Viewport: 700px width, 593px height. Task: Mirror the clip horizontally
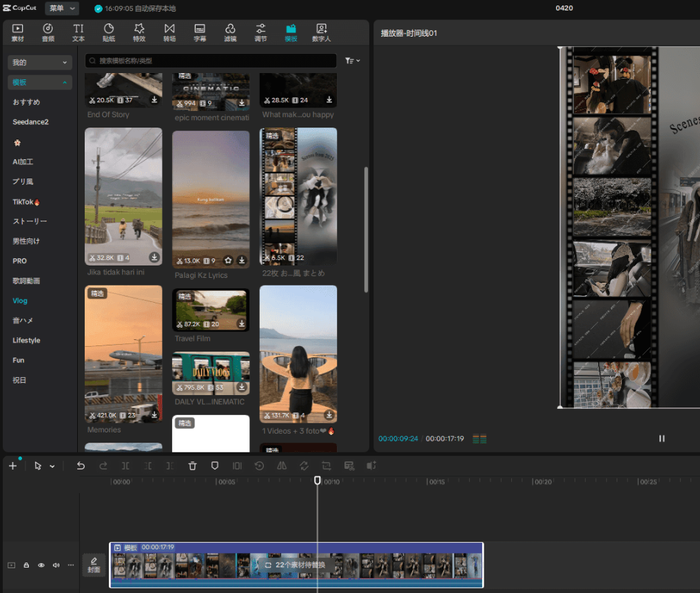(x=282, y=466)
